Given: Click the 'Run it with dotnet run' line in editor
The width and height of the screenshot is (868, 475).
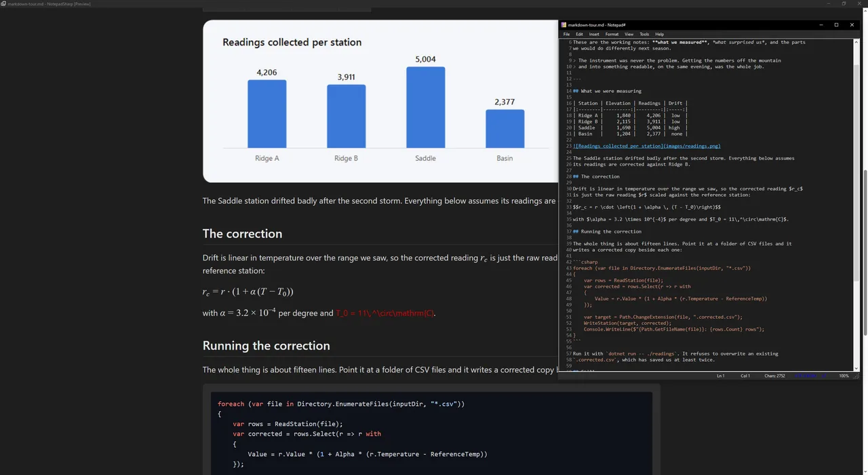Looking at the screenshot, I should pyautogui.click(x=675, y=354).
